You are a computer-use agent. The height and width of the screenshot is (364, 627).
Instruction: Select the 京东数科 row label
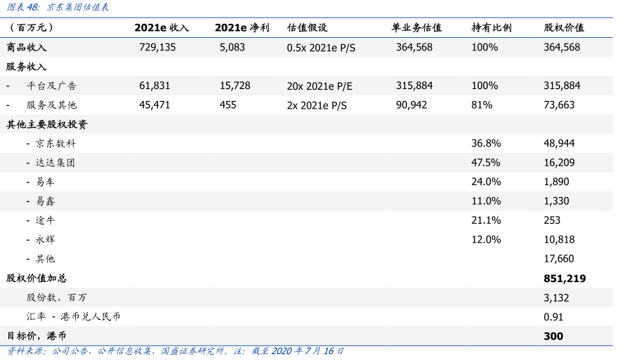[55, 144]
